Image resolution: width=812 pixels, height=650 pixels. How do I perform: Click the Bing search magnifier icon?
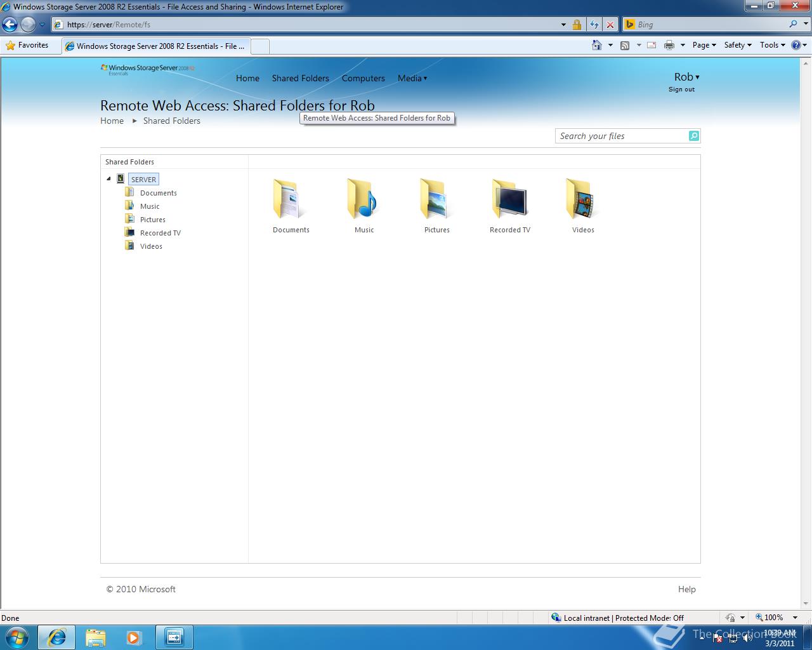tap(794, 24)
